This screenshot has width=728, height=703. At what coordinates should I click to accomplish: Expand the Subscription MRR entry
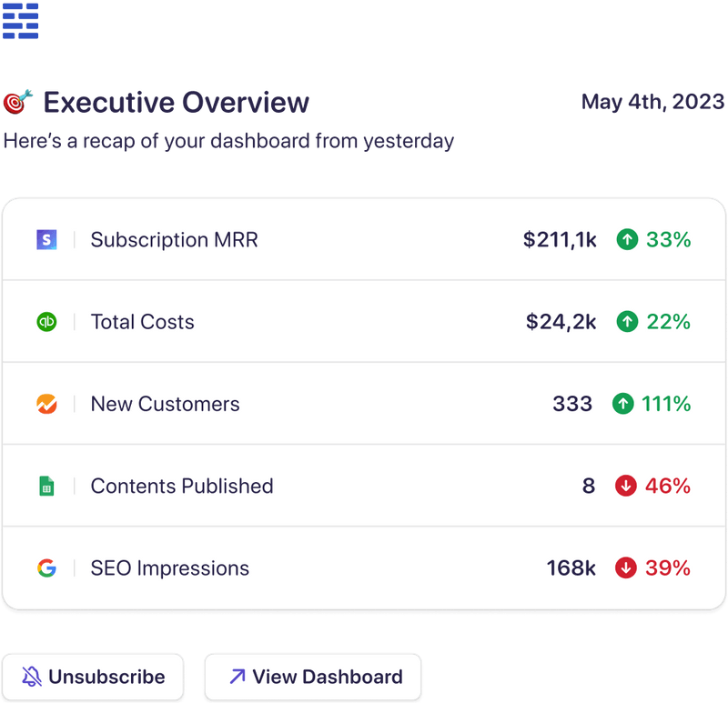click(364, 240)
